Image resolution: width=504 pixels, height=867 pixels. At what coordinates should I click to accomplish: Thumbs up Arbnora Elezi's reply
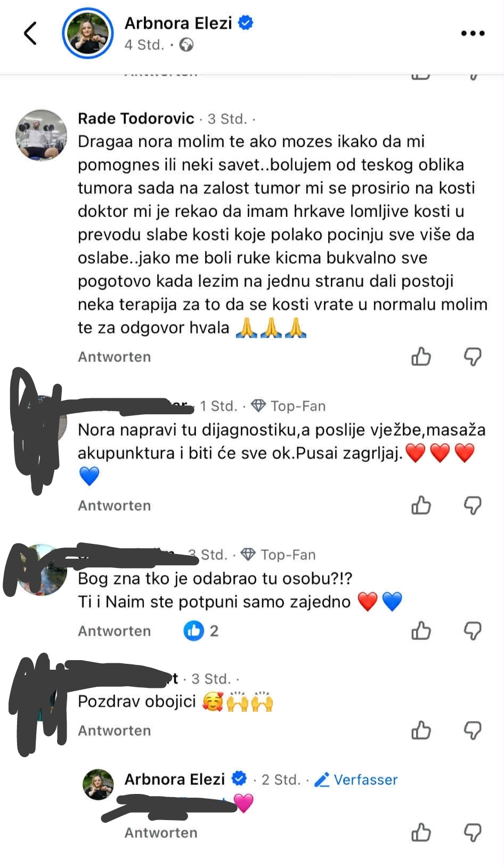[x=421, y=832]
